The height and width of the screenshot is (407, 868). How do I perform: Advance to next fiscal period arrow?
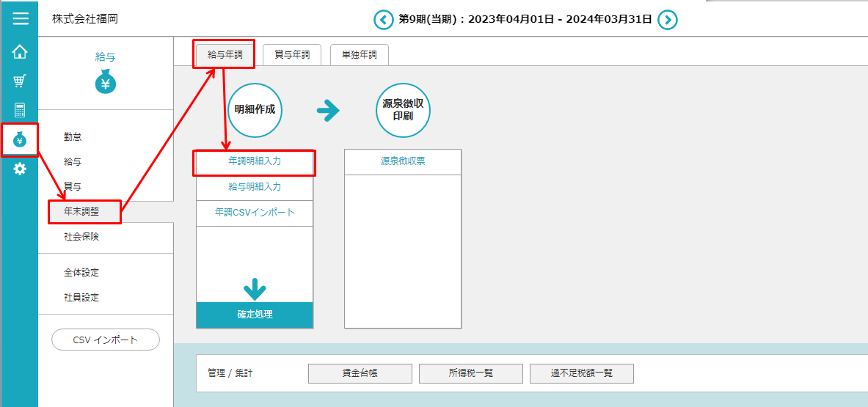[x=667, y=20]
